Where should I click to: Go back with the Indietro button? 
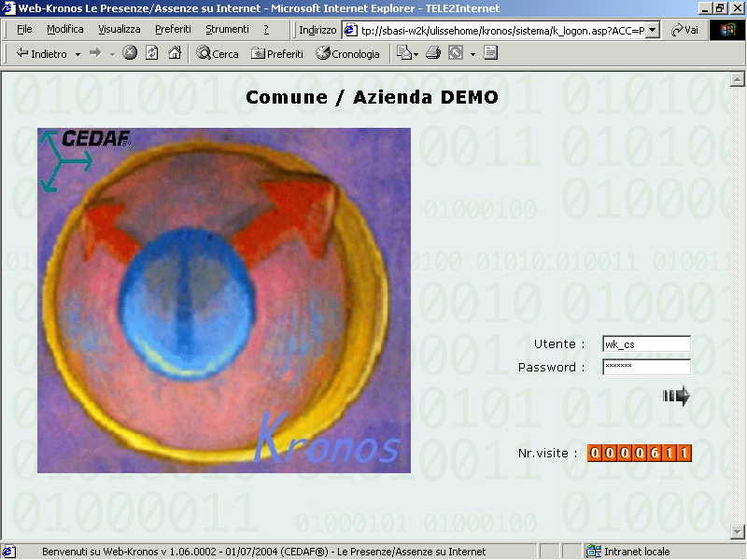(41, 53)
